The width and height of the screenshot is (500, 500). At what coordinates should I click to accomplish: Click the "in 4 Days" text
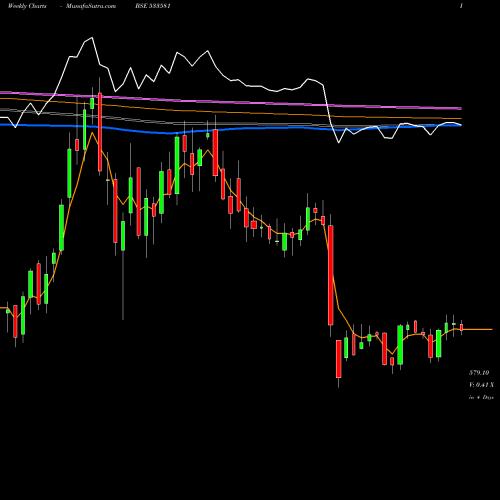(481, 397)
